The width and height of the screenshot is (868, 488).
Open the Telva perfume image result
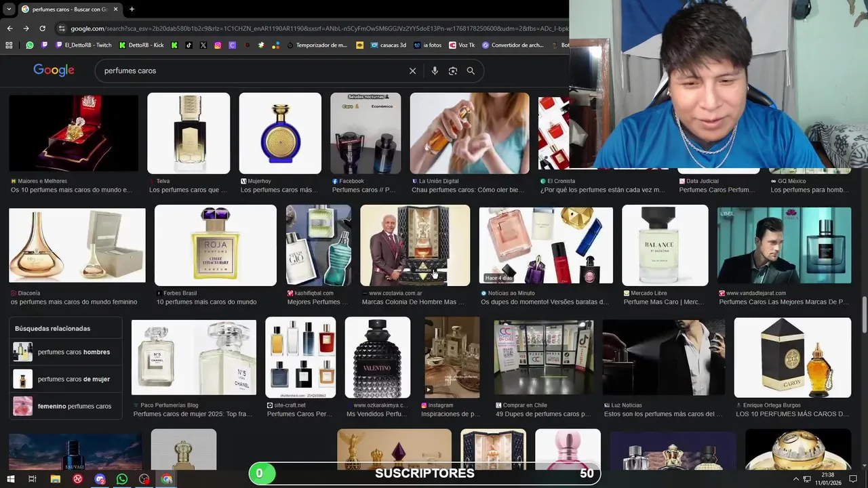pos(189,133)
